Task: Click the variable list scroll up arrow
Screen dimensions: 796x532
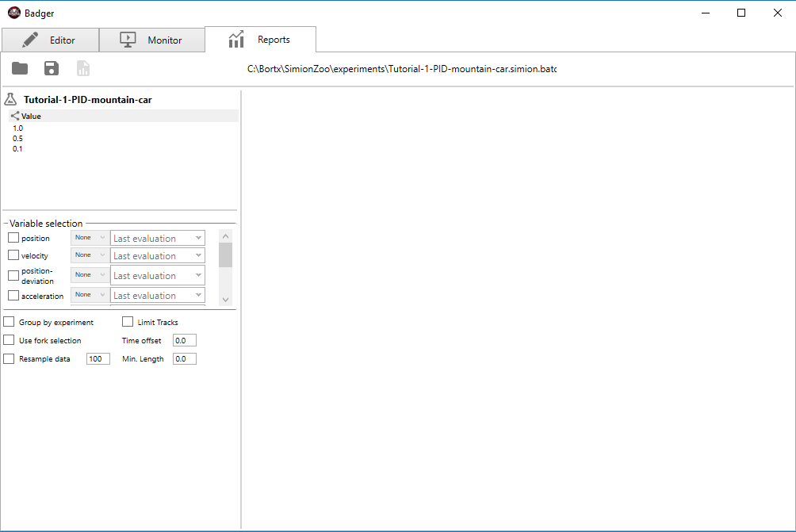Action: 225,236
